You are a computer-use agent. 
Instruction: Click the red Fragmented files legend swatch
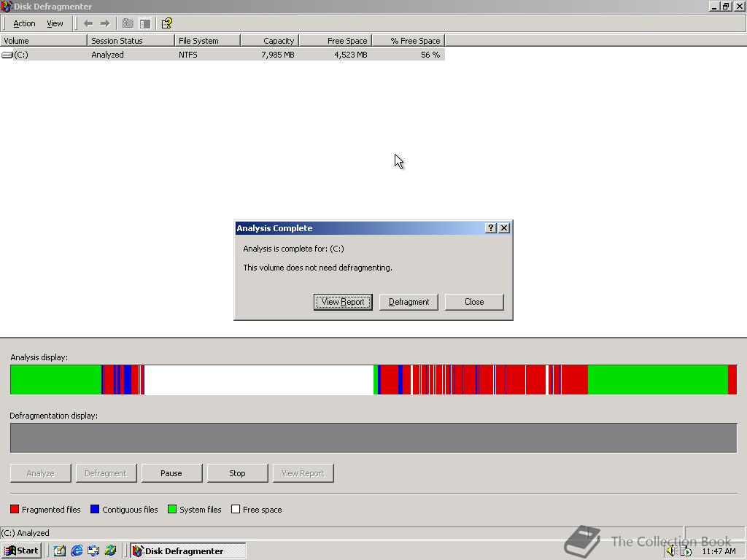(x=15, y=509)
